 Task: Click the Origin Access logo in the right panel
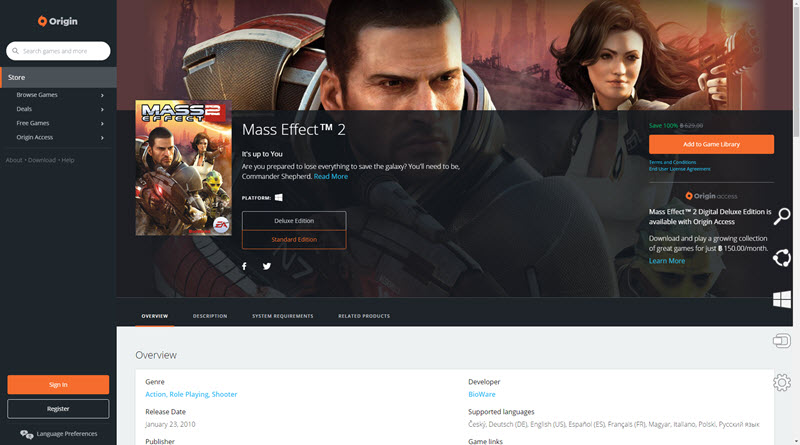(x=711, y=196)
